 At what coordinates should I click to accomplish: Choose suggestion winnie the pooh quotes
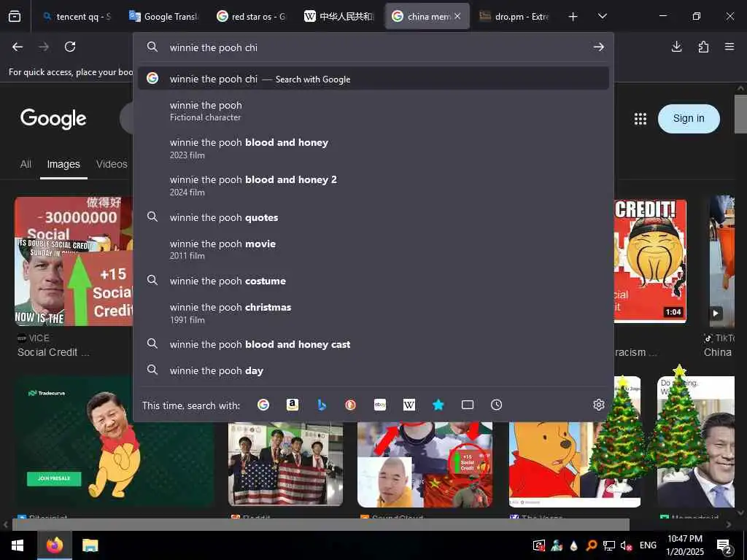(x=373, y=217)
